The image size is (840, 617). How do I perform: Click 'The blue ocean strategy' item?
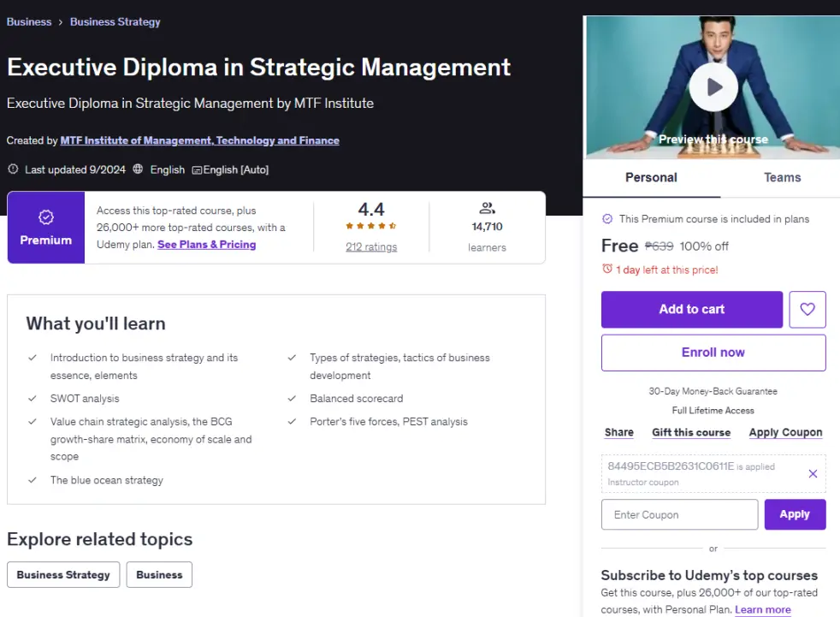[107, 480]
